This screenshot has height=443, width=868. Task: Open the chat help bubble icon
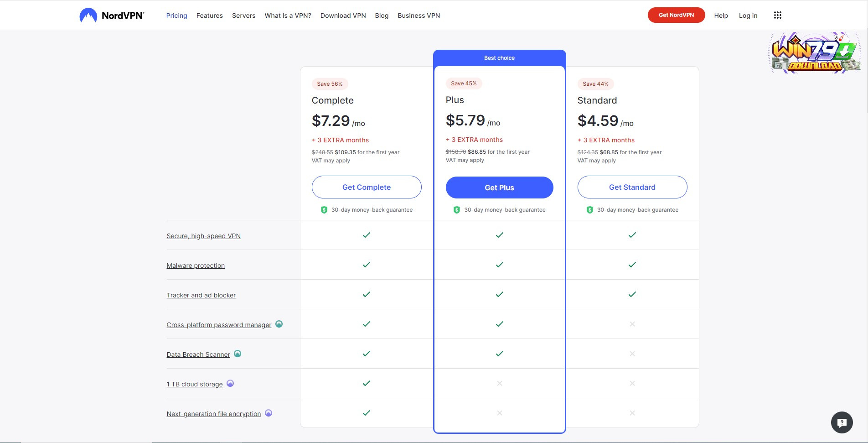point(842,422)
